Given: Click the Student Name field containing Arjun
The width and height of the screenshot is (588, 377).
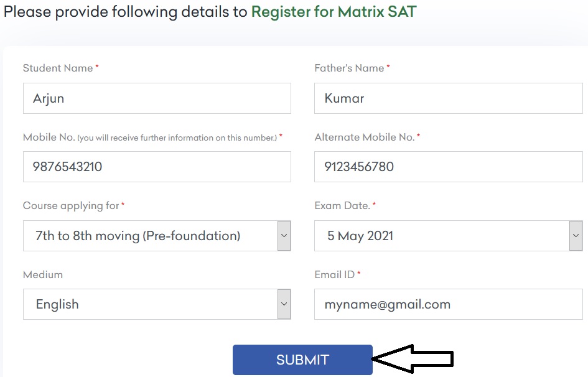Looking at the screenshot, I should tap(157, 99).
